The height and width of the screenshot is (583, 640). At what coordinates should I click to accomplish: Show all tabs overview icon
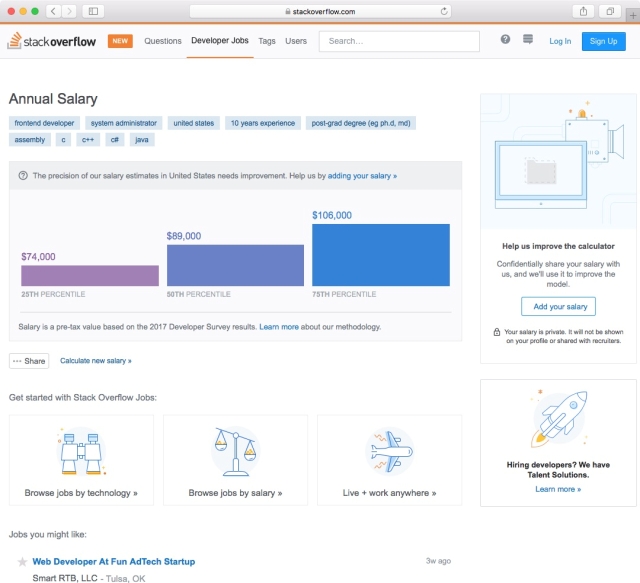[x=610, y=11]
